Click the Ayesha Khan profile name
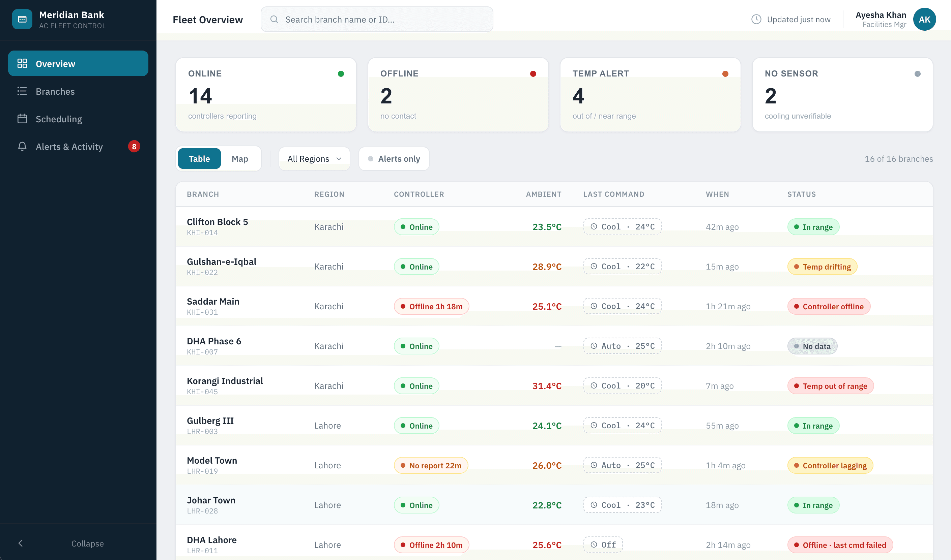The height and width of the screenshot is (560, 951). [x=881, y=15]
